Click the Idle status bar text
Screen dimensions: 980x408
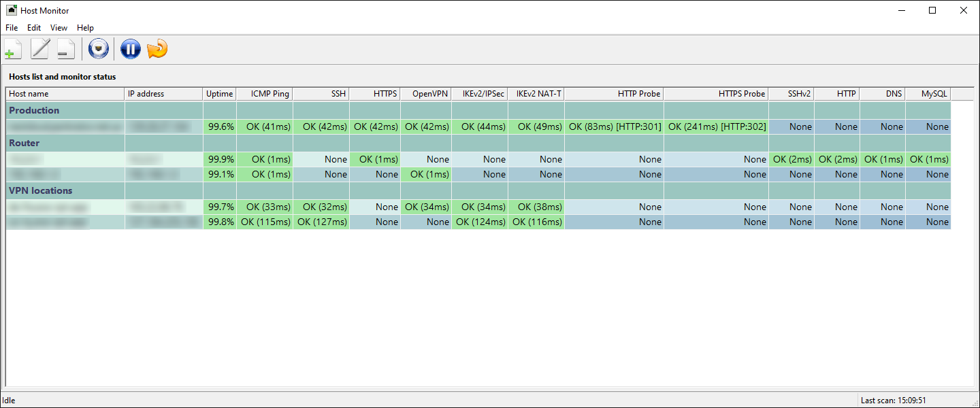(9, 401)
